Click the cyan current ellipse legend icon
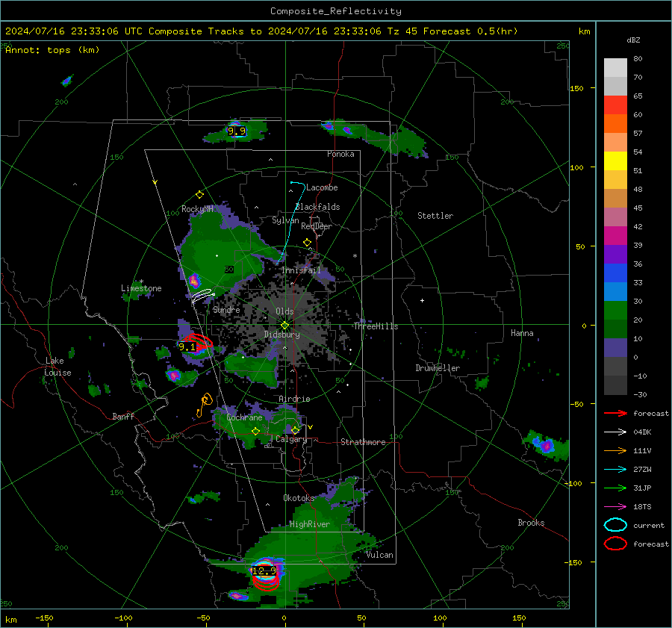 click(x=615, y=525)
